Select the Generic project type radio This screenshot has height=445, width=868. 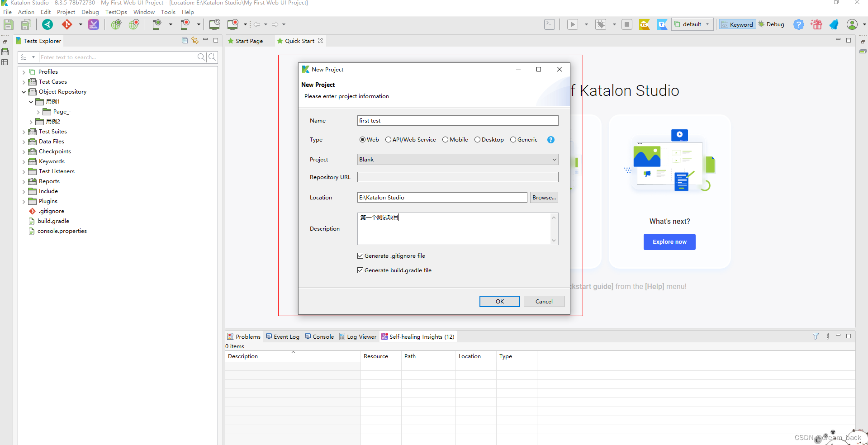click(x=513, y=140)
